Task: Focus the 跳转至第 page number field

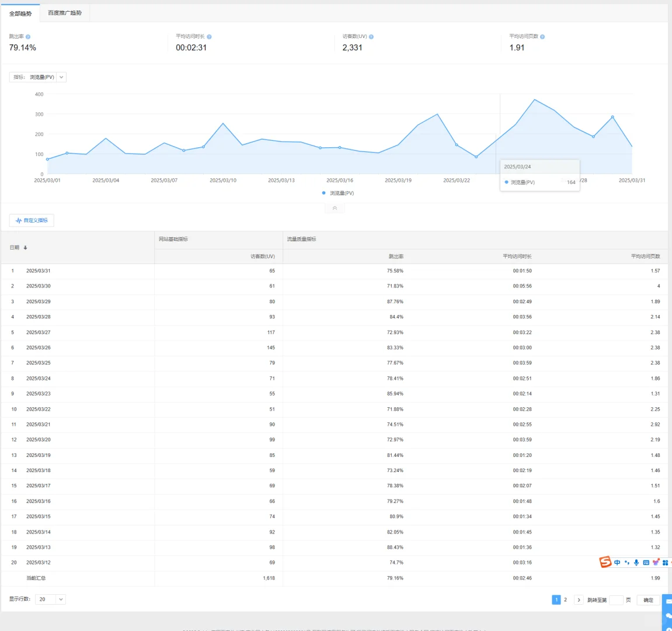Action: (x=616, y=599)
